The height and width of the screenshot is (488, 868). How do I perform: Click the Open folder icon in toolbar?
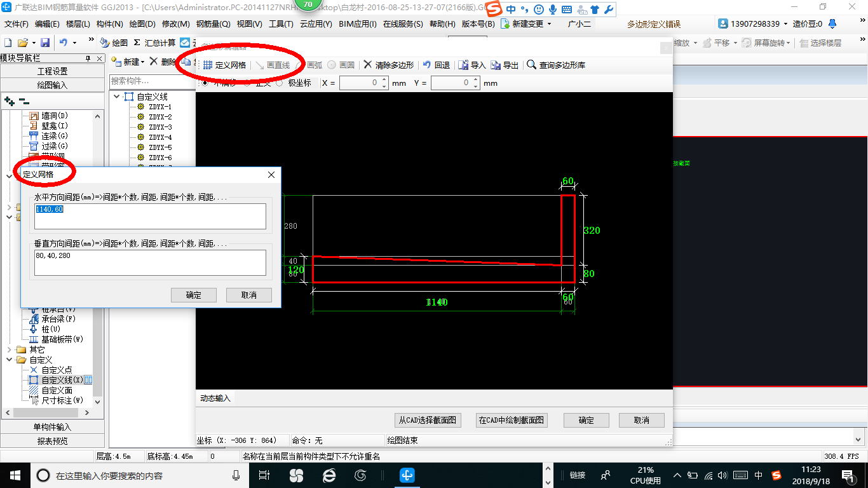click(22, 43)
